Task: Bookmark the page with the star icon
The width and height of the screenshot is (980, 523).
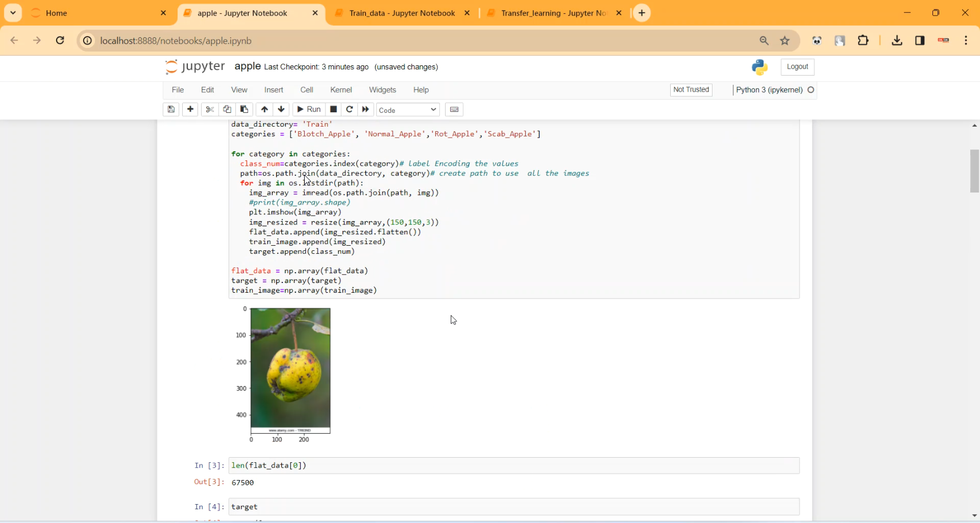Action: [x=785, y=41]
